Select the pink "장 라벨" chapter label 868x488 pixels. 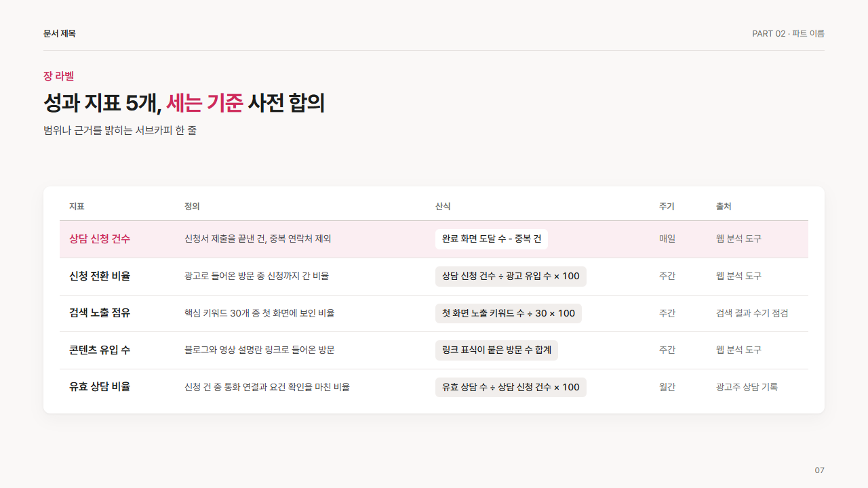[x=58, y=76]
